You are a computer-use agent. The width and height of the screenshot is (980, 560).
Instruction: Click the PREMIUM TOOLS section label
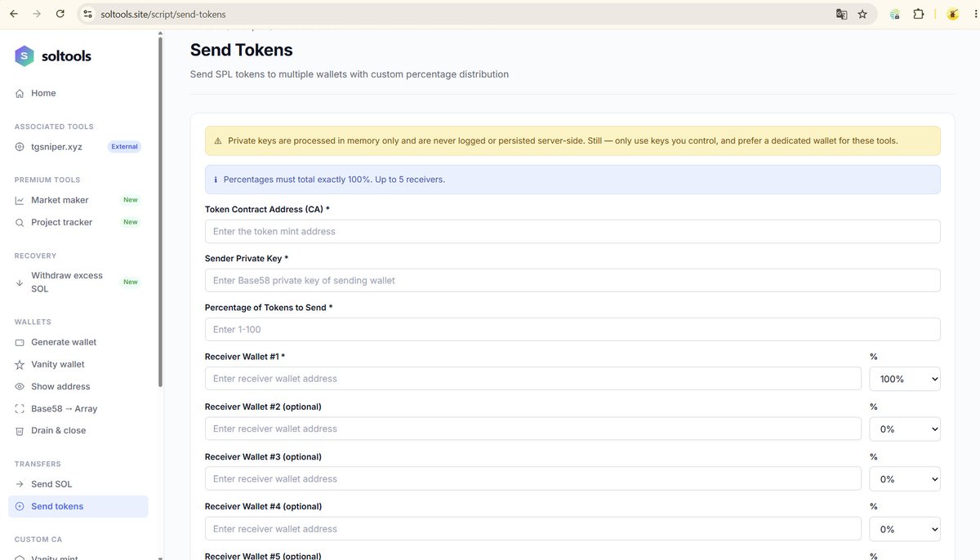[47, 180]
